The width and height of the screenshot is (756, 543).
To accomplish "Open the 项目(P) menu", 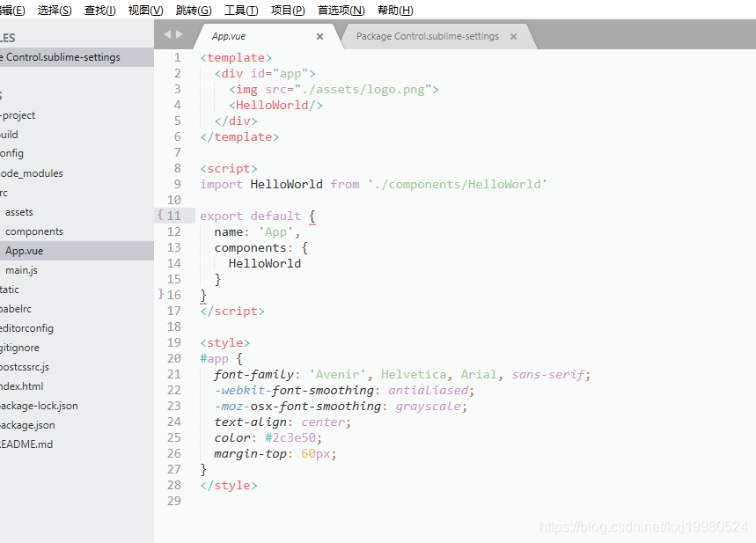I will [288, 11].
